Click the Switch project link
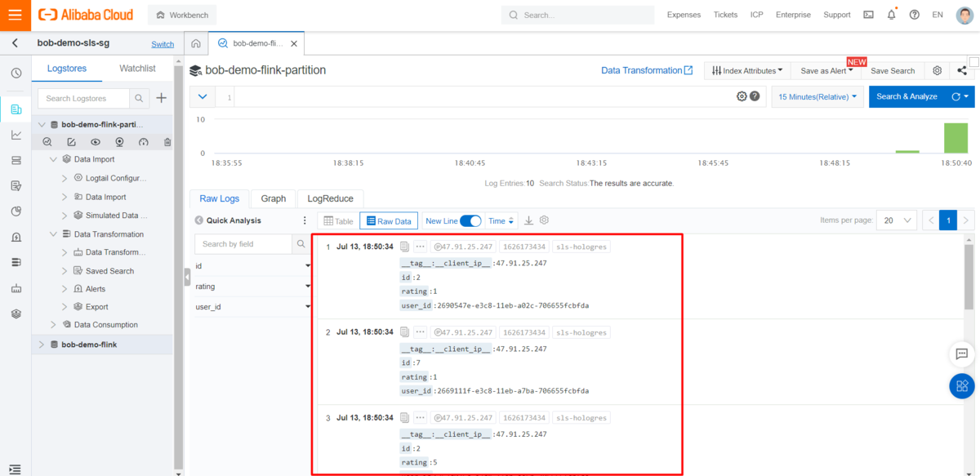 pyautogui.click(x=163, y=44)
